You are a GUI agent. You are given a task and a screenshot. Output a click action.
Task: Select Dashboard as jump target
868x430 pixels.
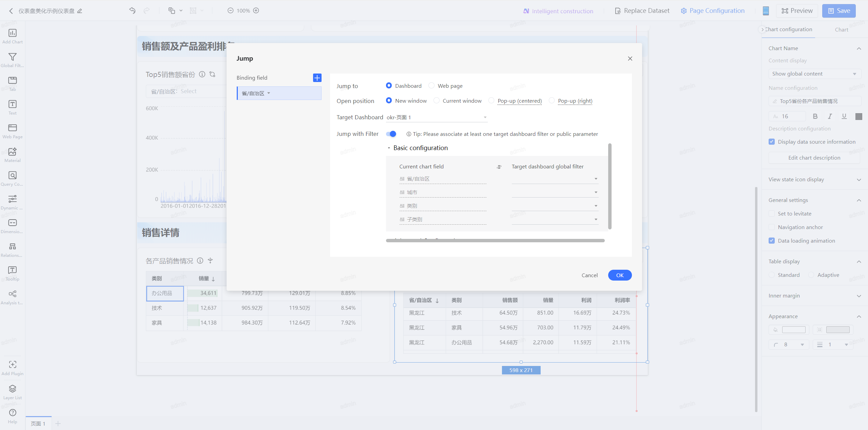click(389, 86)
